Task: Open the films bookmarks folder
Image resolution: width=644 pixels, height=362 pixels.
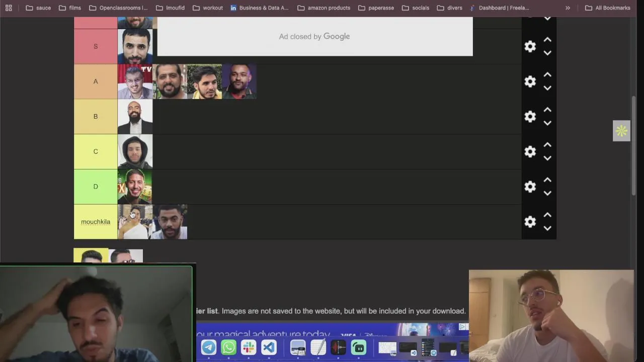Action: [70, 8]
